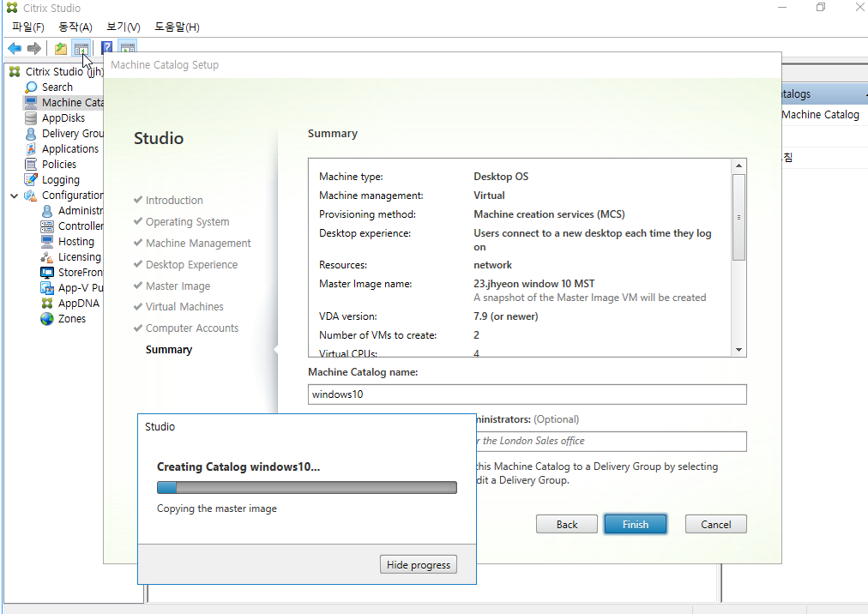Screen dimensions: 868x614
Task: Select Policies in the console tree
Action: tap(59, 165)
